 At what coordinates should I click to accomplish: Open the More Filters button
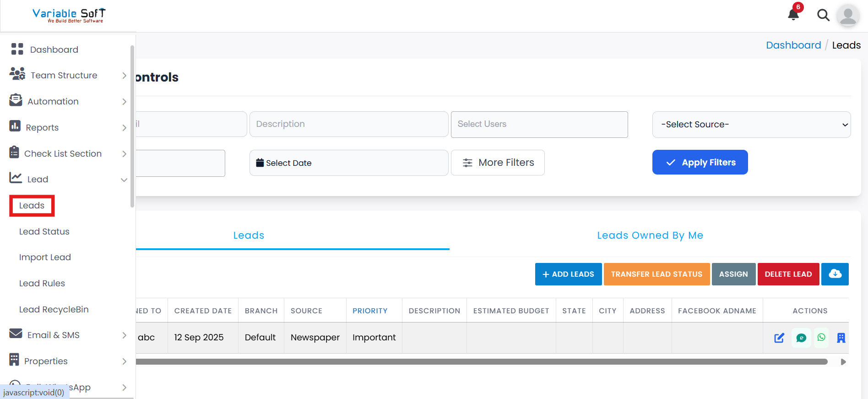pos(498,163)
